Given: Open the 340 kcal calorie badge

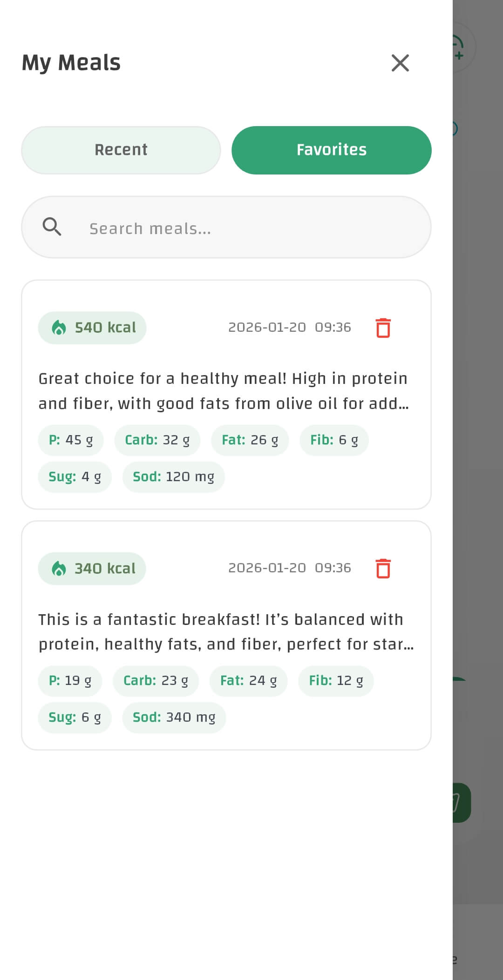Looking at the screenshot, I should (92, 568).
